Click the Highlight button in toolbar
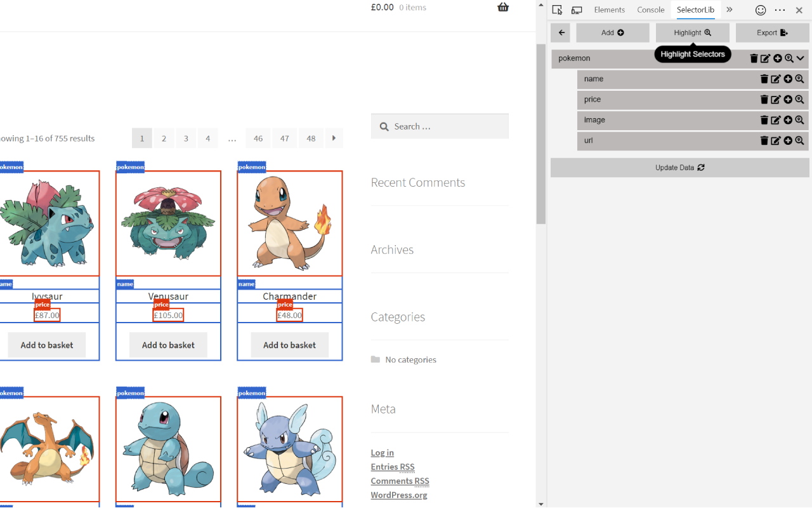 [x=693, y=33]
